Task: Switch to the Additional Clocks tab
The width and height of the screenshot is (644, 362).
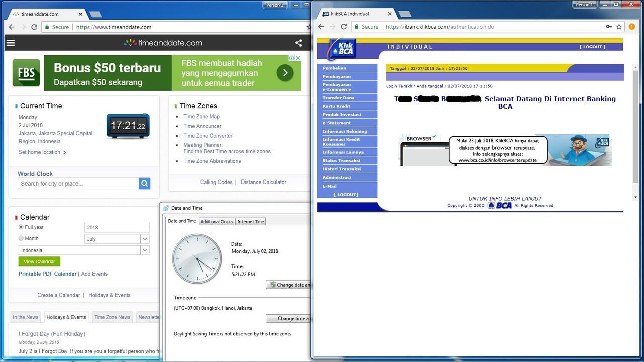Action: [x=217, y=222]
